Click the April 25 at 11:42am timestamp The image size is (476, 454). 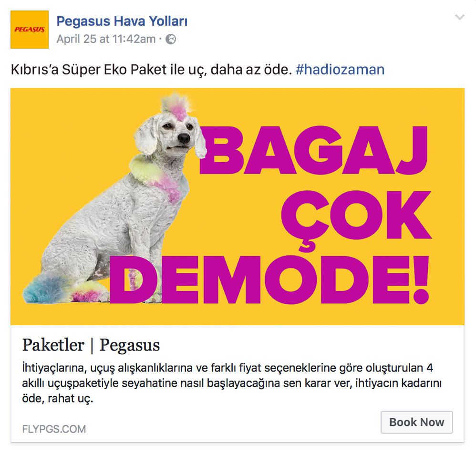coord(106,39)
